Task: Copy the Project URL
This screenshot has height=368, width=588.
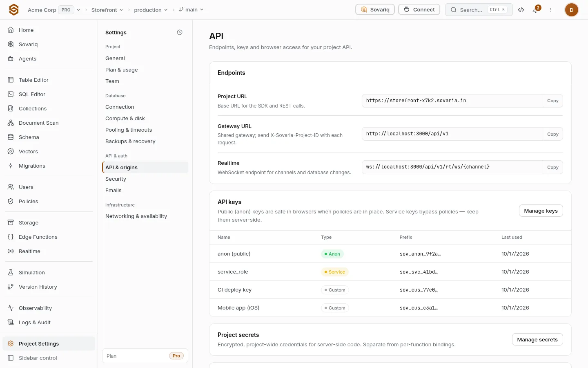Action: pos(552,101)
